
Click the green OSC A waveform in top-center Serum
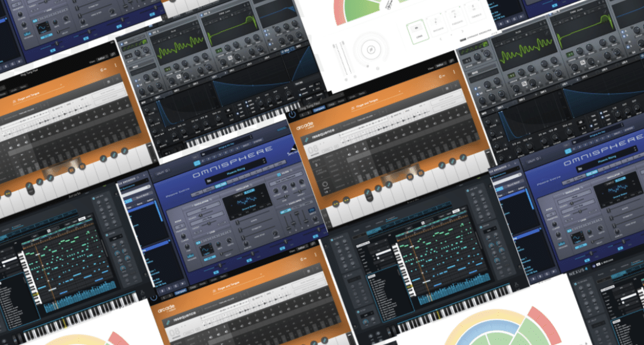pos(181,47)
